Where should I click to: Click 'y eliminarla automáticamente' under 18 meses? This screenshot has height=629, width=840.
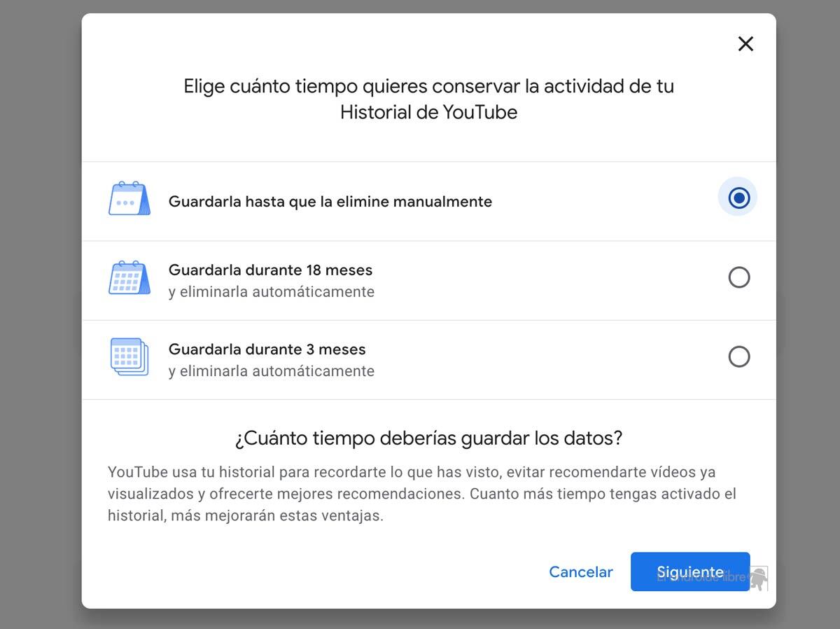[x=271, y=292]
